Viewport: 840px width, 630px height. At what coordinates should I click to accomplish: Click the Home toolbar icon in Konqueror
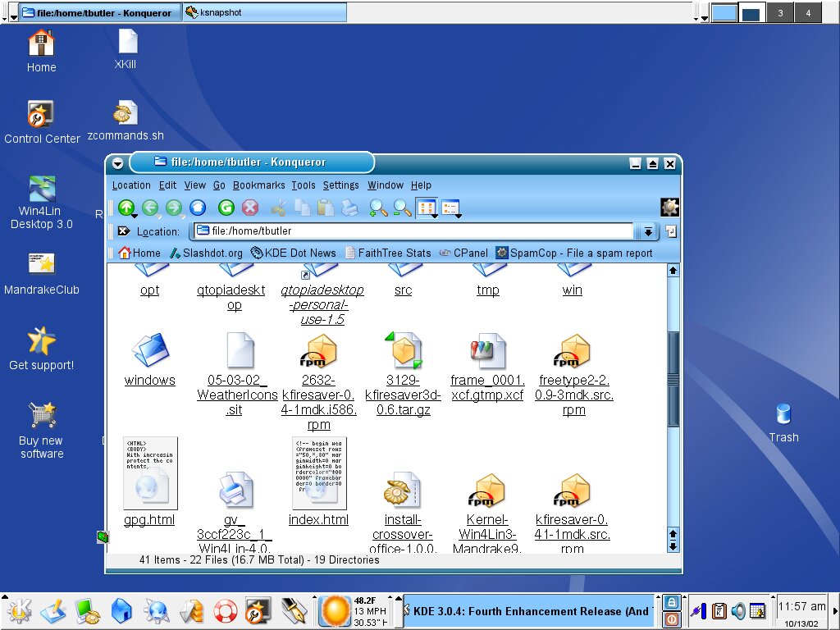click(x=198, y=208)
